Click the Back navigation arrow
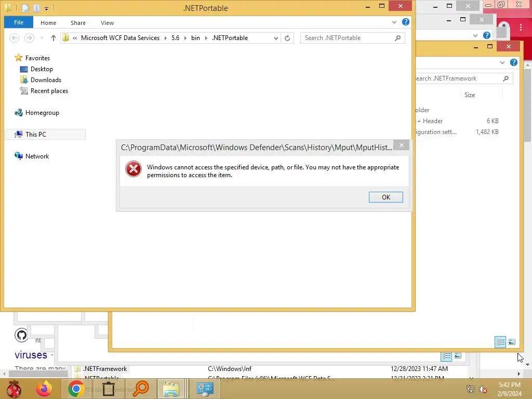This screenshot has width=532, height=399. pyautogui.click(x=14, y=38)
